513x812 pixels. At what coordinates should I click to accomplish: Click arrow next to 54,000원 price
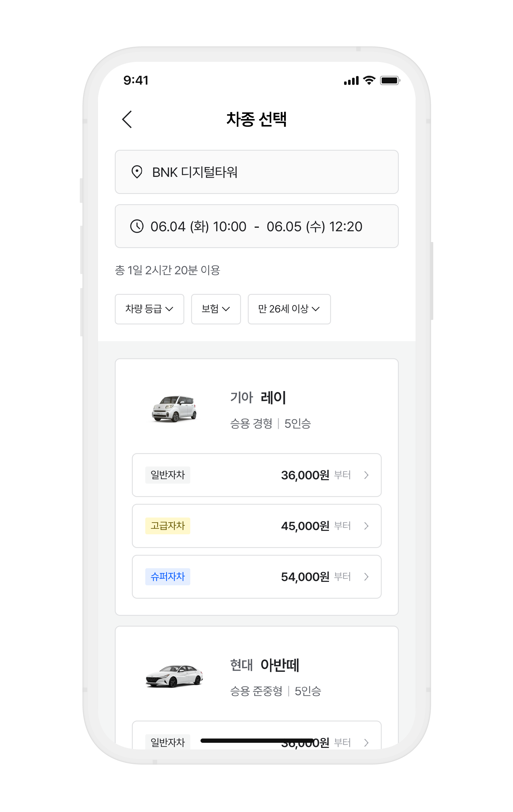(x=366, y=577)
